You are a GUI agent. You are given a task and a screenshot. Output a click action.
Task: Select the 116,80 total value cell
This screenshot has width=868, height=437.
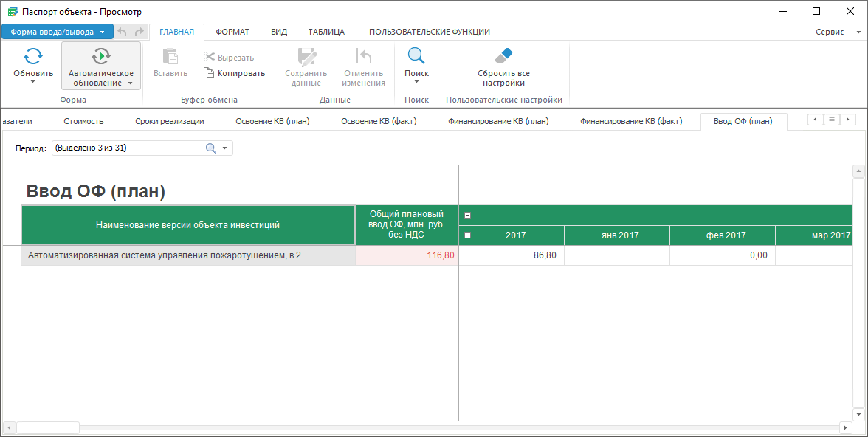pyautogui.click(x=407, y=255)
